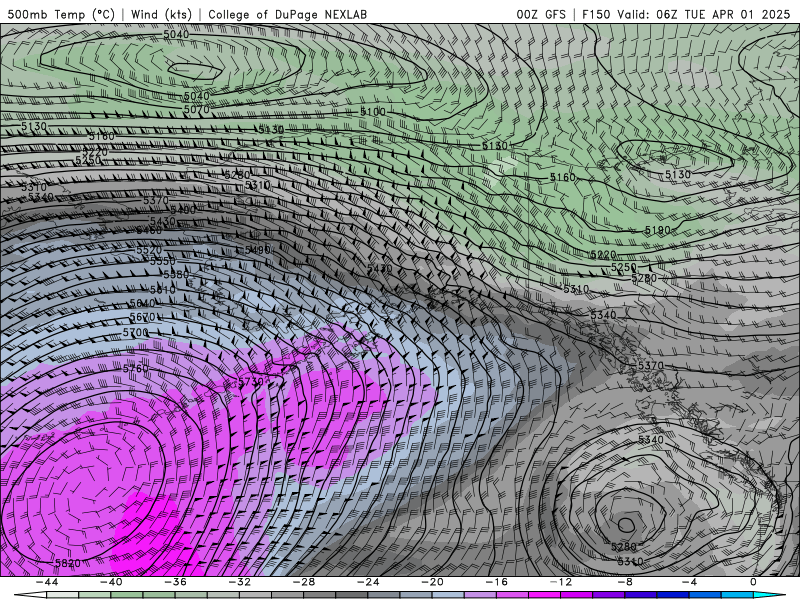The image size is (800, 600).
Task: Click the -28 color scale label
Action: 304,582
